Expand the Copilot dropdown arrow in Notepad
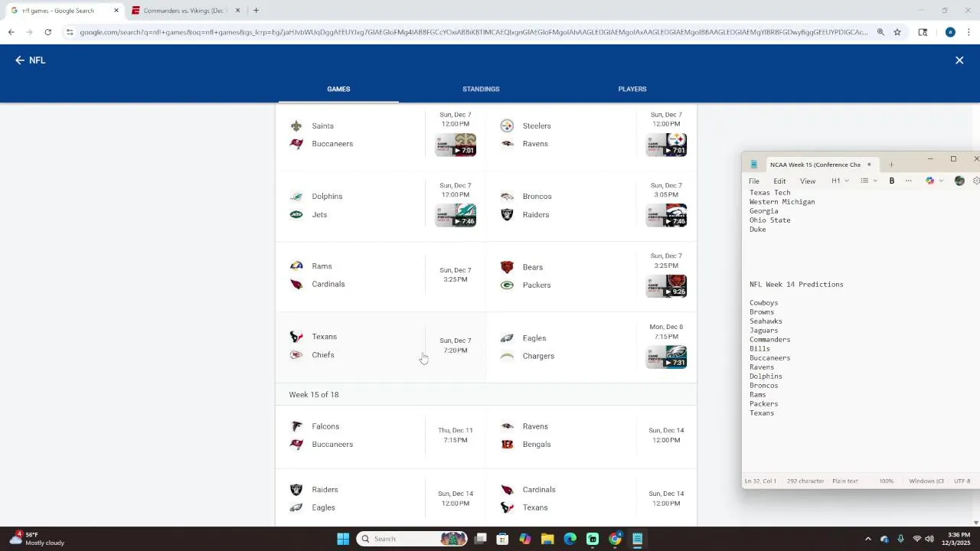980x551 pixels. pyautogui.click(x=941, y=181)
